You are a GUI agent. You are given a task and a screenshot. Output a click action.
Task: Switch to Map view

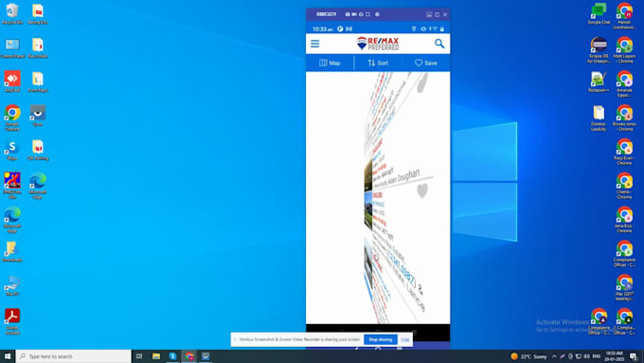(x=330, y=63)
